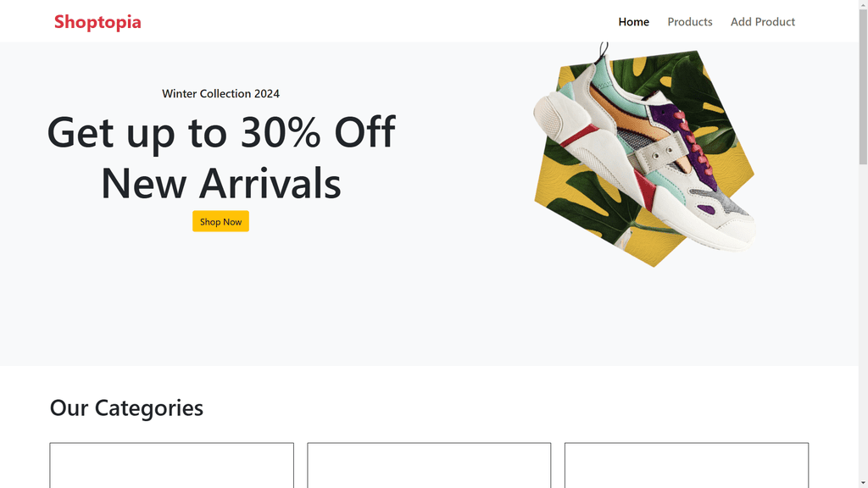This screenshot has height=488, width=868.
Task: Click the Winter Collection 2024 text
Action: [220, 93]
